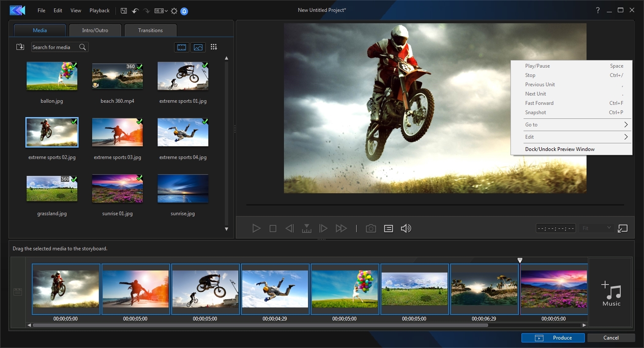
Task: Open the aspect ratio 16:9 dropdown
Action: click(161, 11)
